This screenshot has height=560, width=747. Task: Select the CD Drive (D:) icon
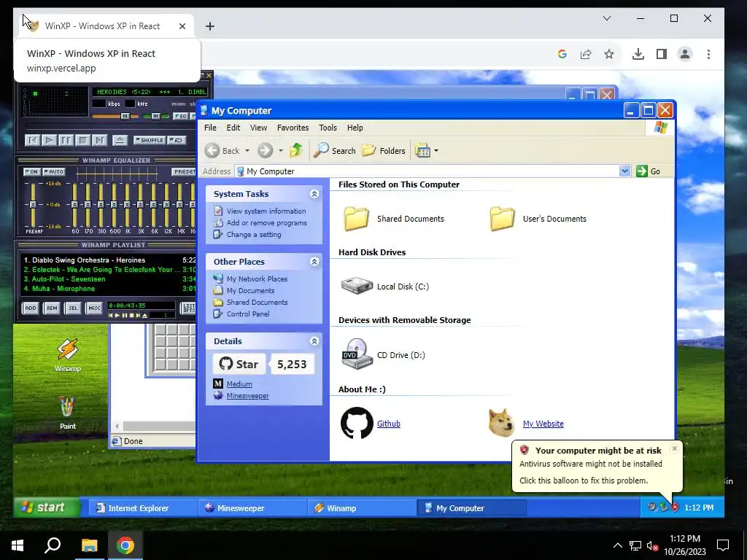(356, 354)
